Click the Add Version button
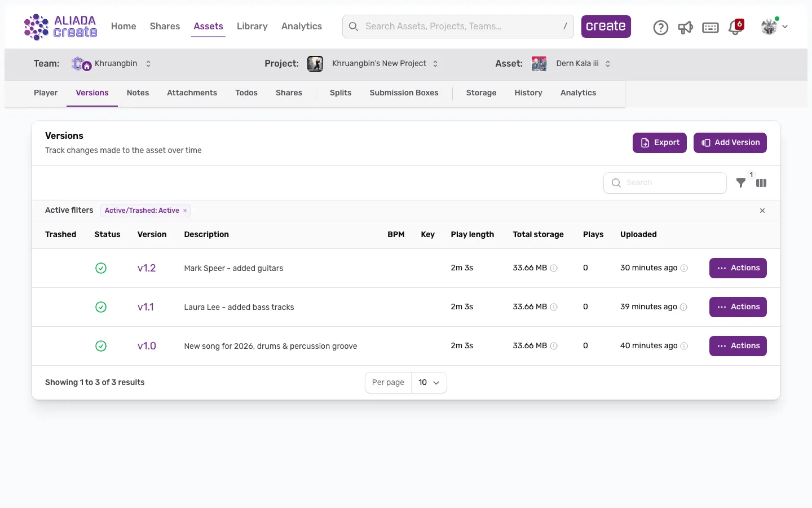The image size is (812, 508). point(730,143)
